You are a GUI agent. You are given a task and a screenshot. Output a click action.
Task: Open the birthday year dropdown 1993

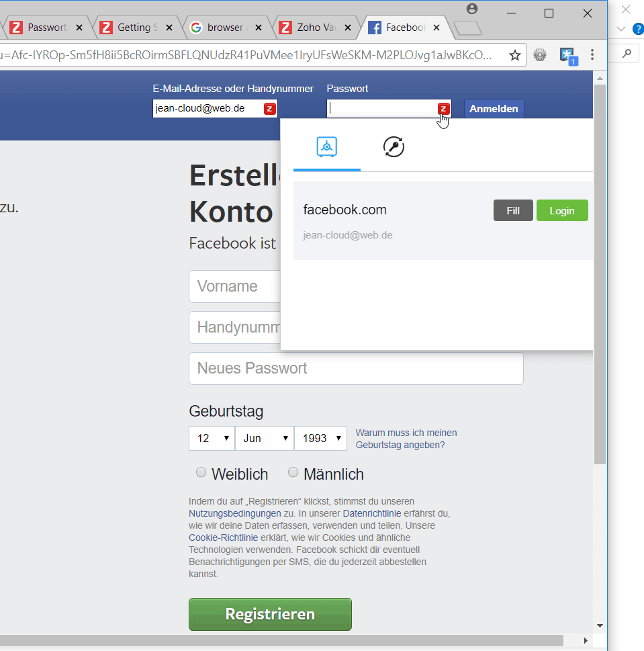(320, 438)
